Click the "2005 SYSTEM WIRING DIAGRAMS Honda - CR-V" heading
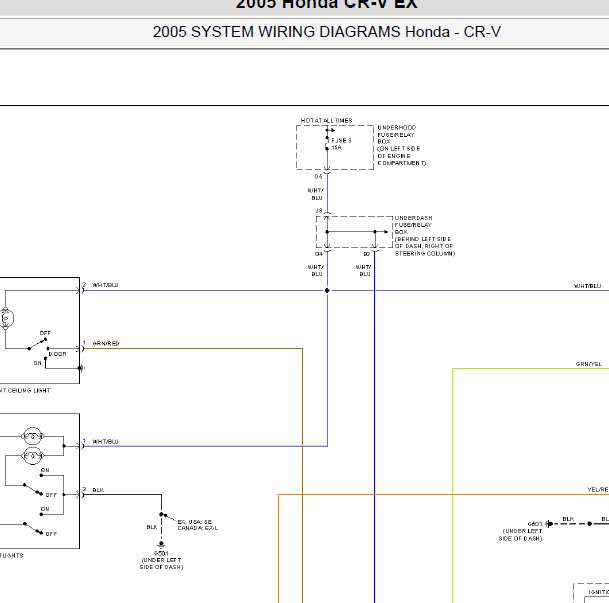This screenshot has width=609, height=603. pos(327,32)
